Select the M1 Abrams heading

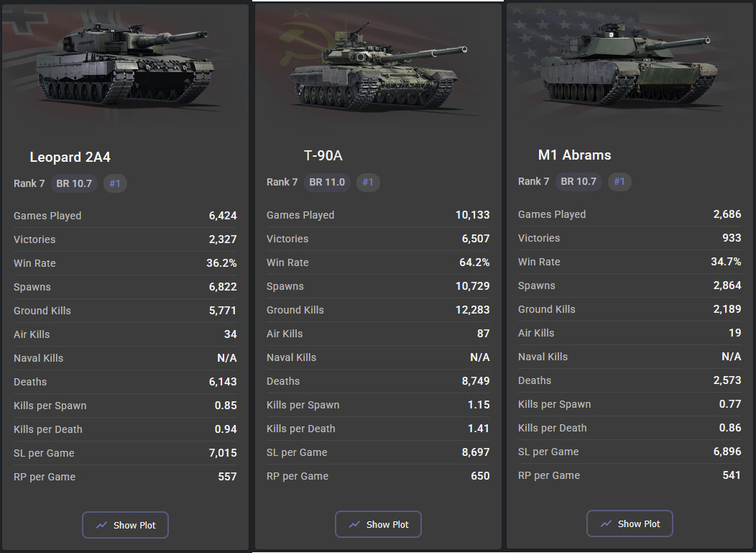tap(574, 155)
